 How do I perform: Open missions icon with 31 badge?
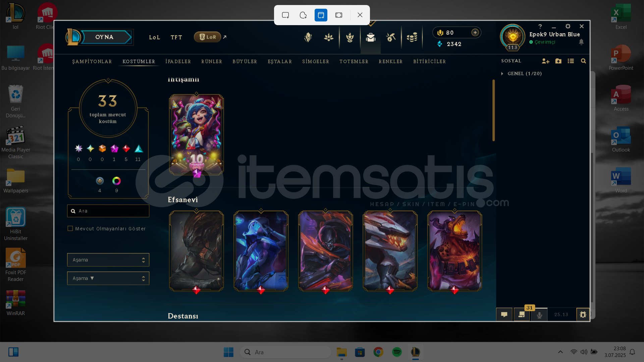click(x=522, y=314)
